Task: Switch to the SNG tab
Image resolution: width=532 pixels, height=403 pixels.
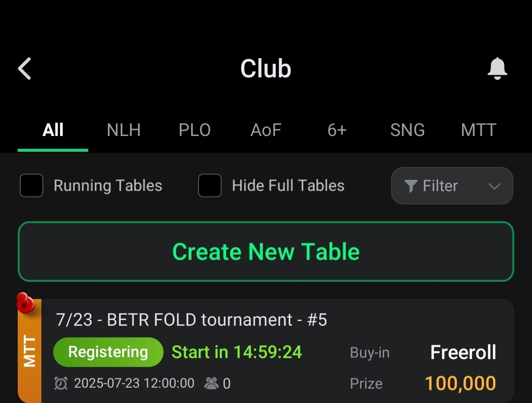Action: coord(407,130)
